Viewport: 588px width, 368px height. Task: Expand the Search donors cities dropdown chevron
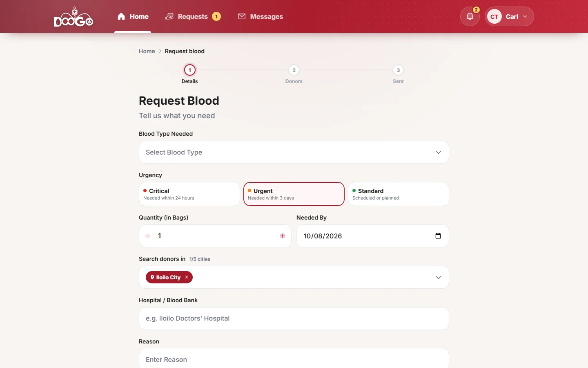439,277
